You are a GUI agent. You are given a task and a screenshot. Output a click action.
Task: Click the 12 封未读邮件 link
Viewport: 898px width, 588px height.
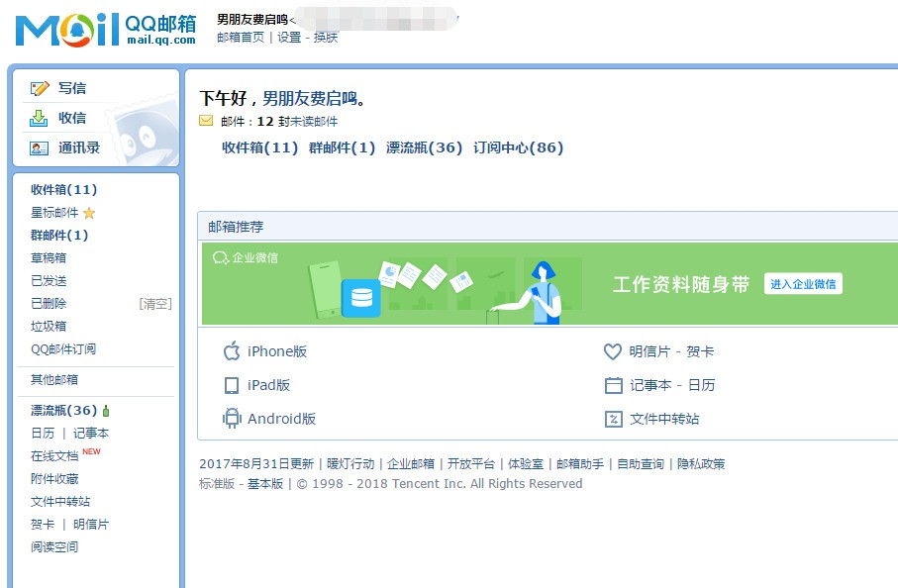pos(297,122)
